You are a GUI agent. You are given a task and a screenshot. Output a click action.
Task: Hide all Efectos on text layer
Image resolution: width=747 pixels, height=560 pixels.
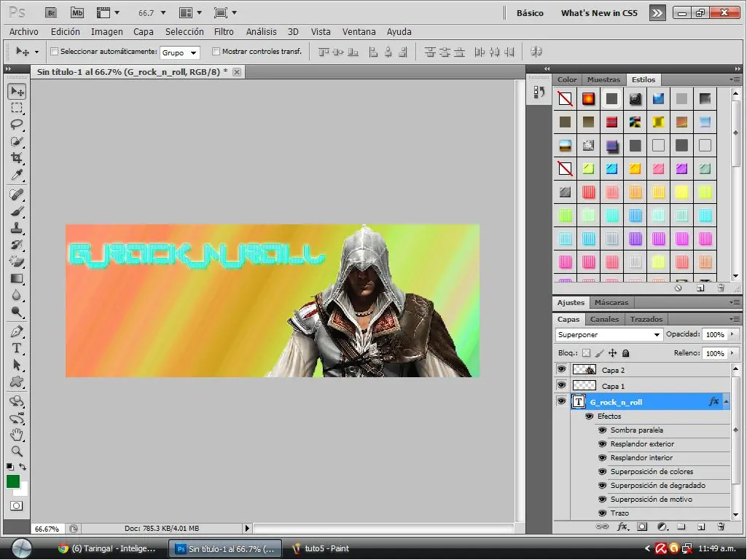[x=590, y=417]
